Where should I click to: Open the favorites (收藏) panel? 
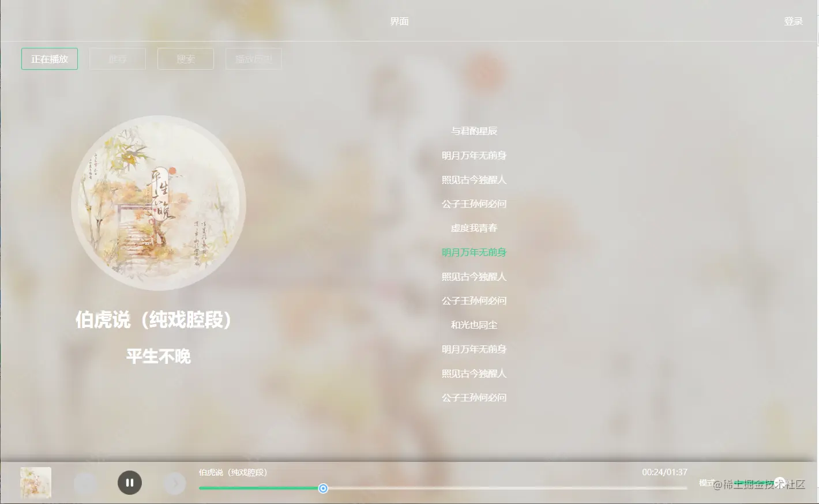point(117,58)
